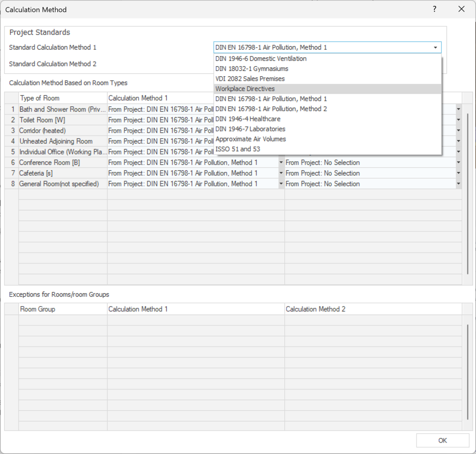Image resolution: width=476 pixels, height=454 pixels.
Task: Open General Room Calculation Method 1 dropdown
Action: point(281,184)
